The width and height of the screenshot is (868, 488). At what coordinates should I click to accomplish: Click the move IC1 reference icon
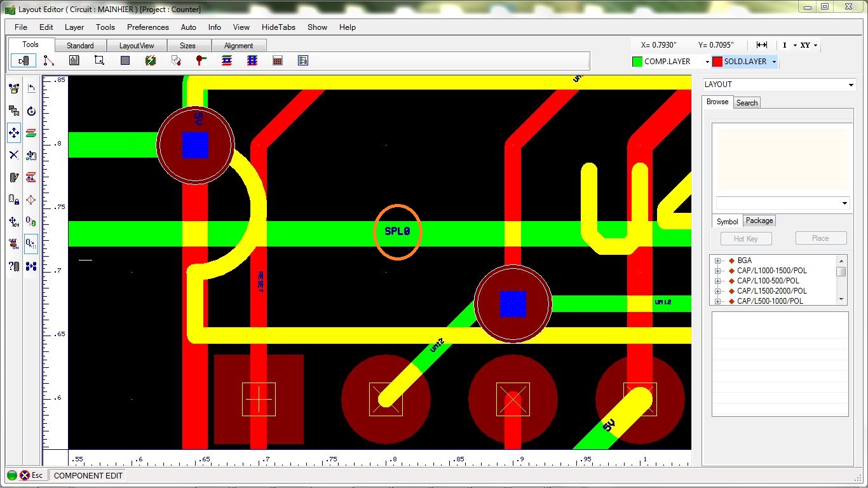pyautogui.click(x=14, y=222)
